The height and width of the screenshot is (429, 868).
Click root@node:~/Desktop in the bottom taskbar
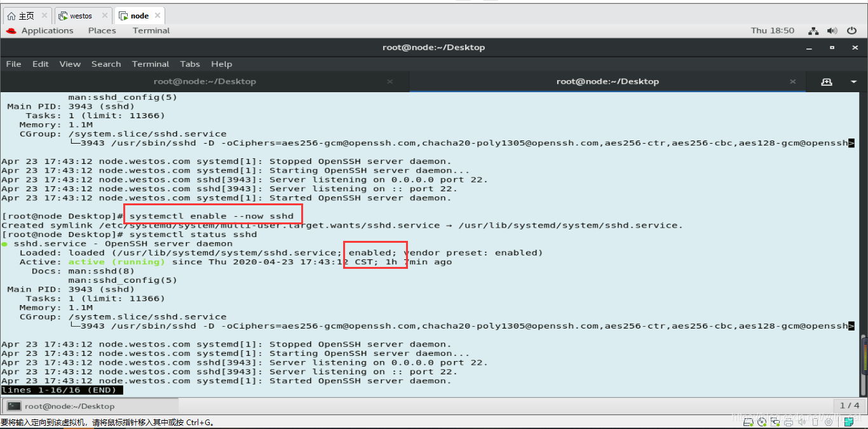(90, 405)
